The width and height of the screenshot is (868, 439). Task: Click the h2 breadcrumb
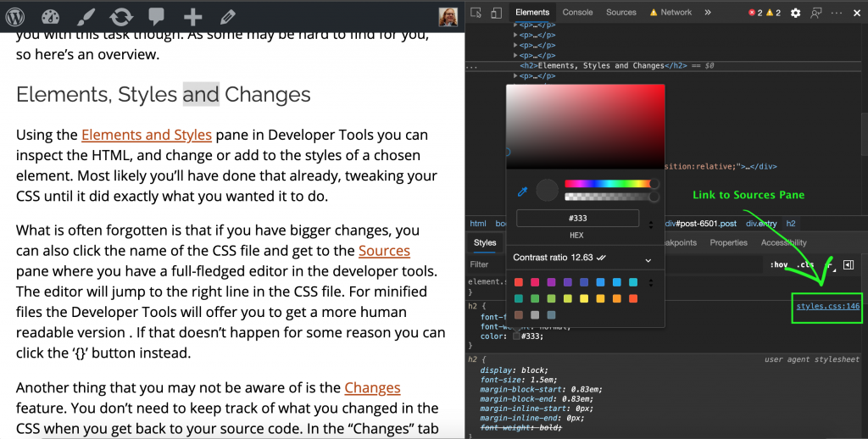791,224
